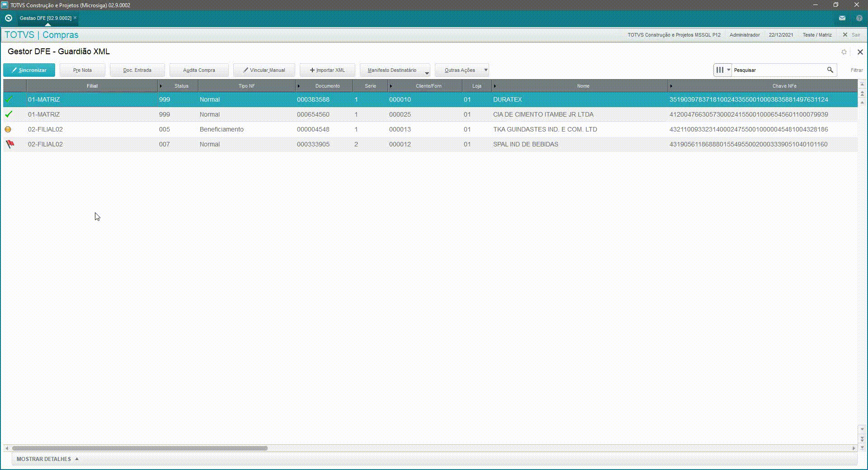This screenshot has height=470, width=868.
Task: Click NFe key starting with 3519039783
Action: pos(749,99)
